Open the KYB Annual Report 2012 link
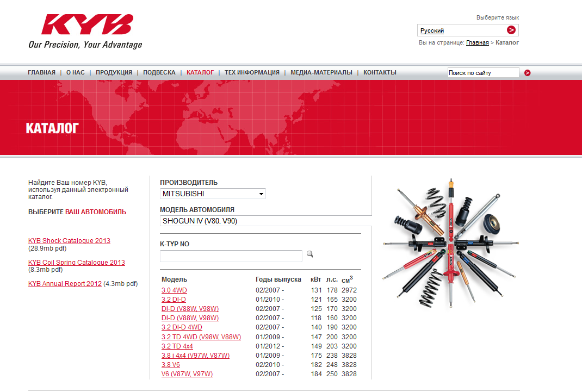 point(65,284)
